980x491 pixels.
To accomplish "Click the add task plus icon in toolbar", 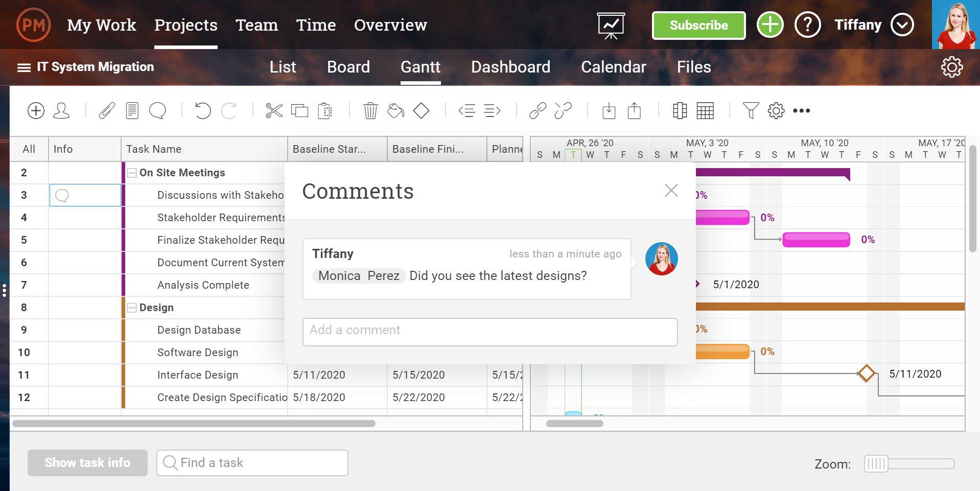I will (x=36, y=110).
